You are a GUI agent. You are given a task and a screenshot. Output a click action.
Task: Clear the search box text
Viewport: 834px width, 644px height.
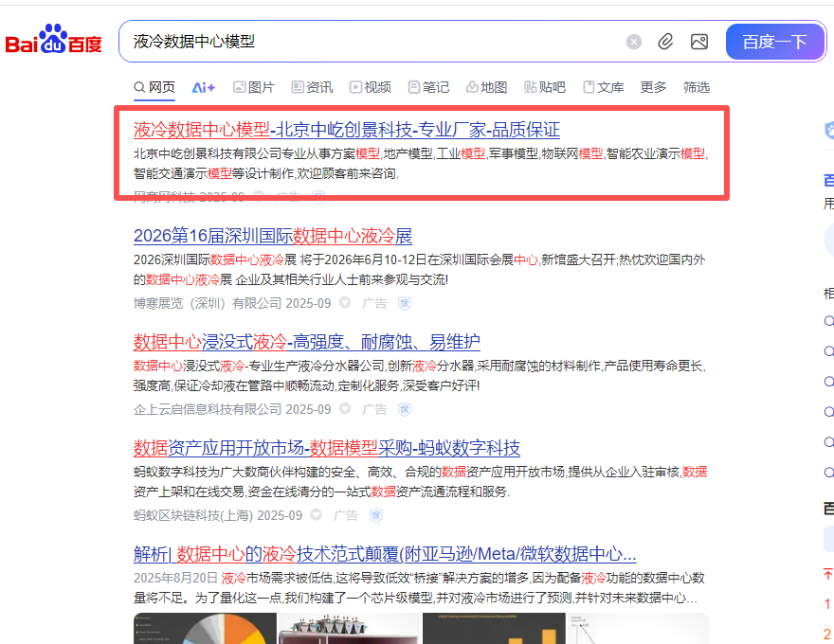point(633,42)
